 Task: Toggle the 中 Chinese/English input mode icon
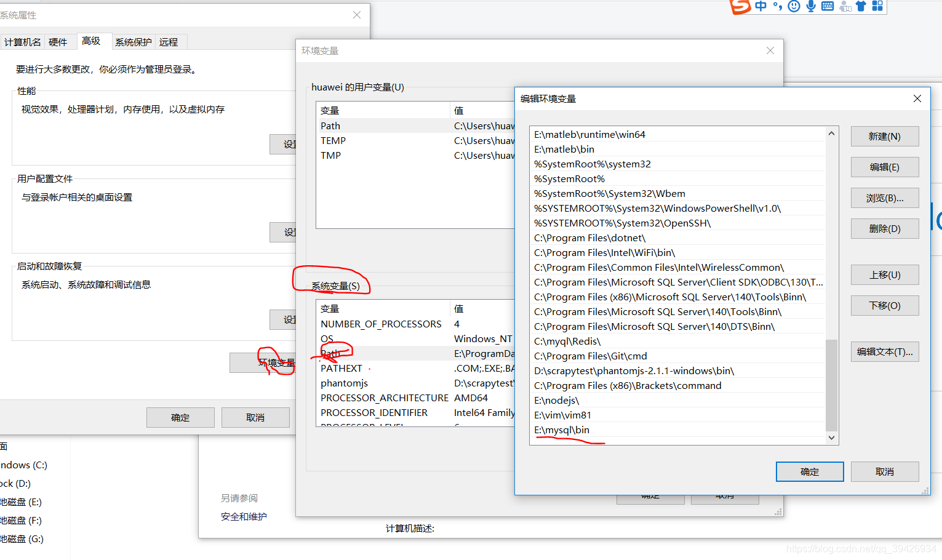click(x=761, y=6)
